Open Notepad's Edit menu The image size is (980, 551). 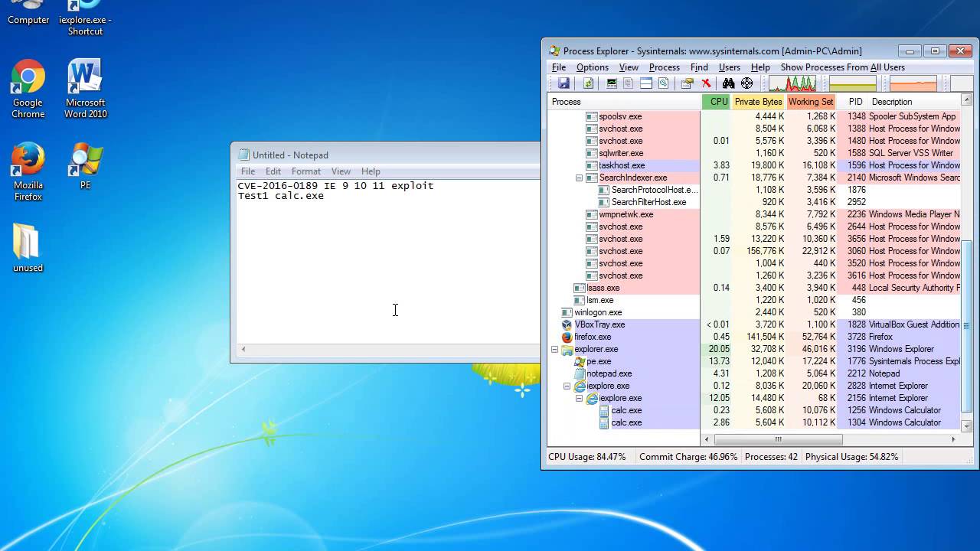coord(273,171)
